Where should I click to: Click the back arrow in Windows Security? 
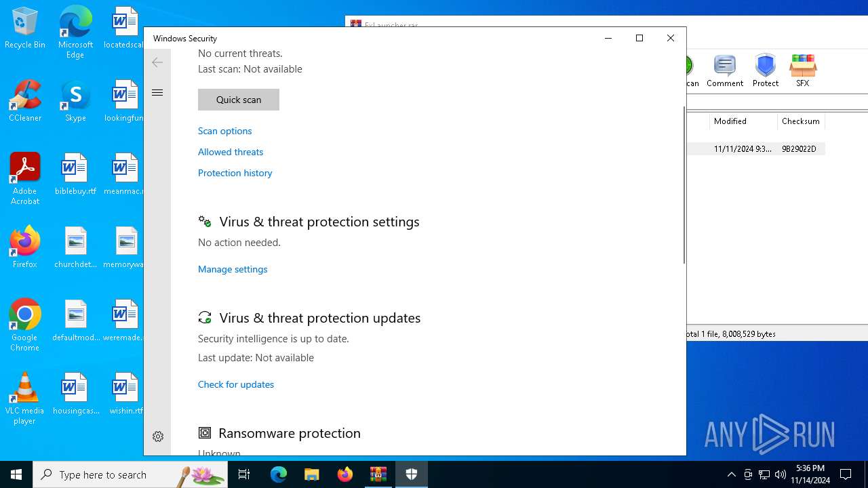pos(157,62)
